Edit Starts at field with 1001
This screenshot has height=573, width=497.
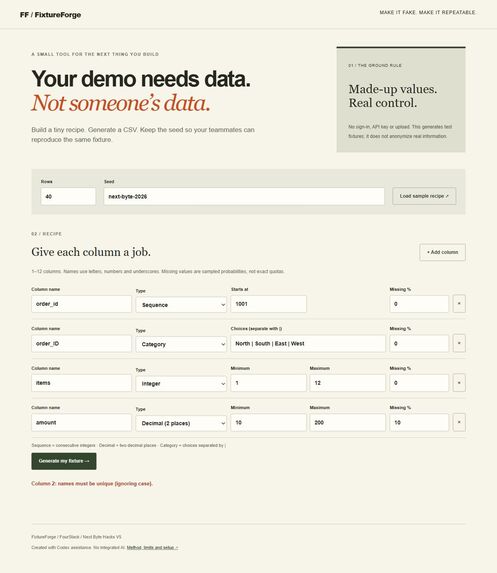tap(269, 304)
